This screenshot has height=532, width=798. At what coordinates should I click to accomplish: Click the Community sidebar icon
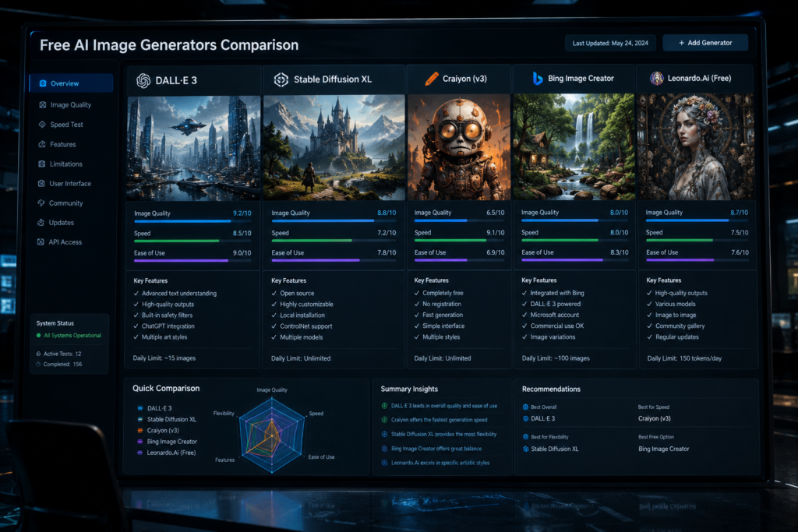click(41, 203)
